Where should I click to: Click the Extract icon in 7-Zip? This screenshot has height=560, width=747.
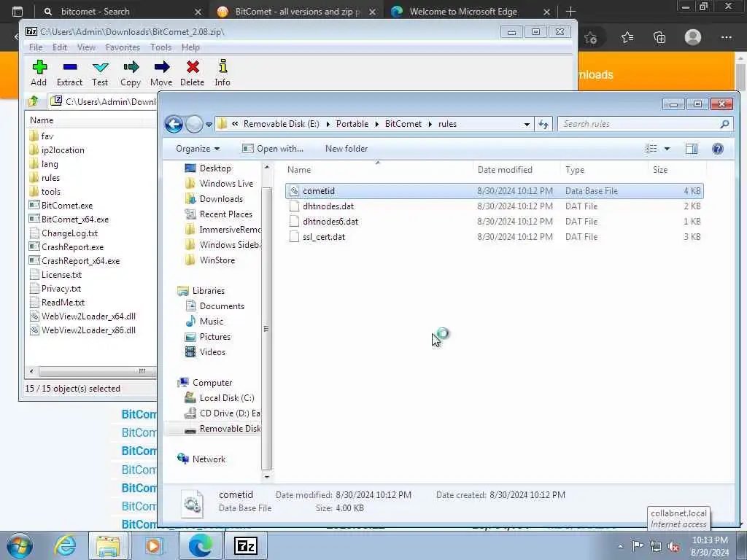(69, 73)
